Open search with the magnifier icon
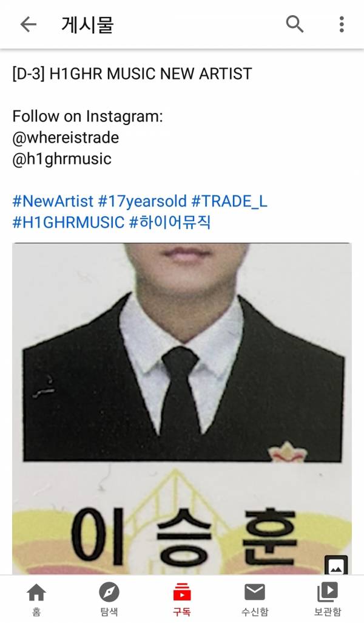The width and height of the screenshot is (364, 623). [295, 24]
